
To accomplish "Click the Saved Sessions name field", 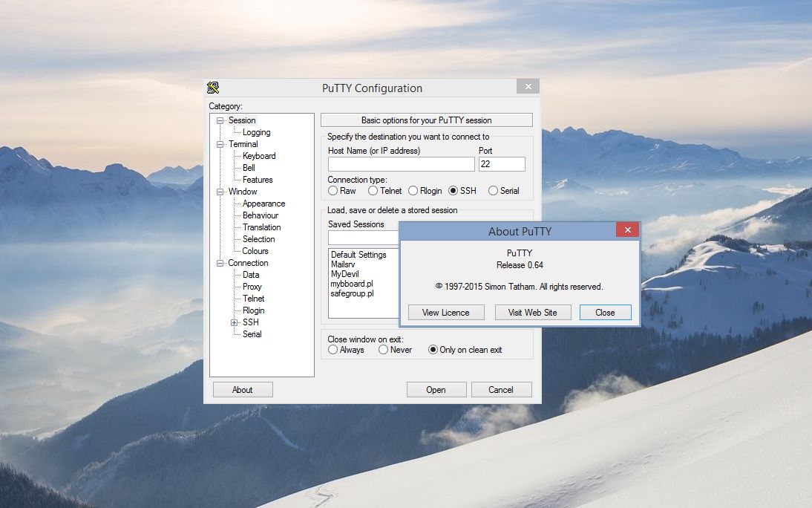I will [364, 238].
